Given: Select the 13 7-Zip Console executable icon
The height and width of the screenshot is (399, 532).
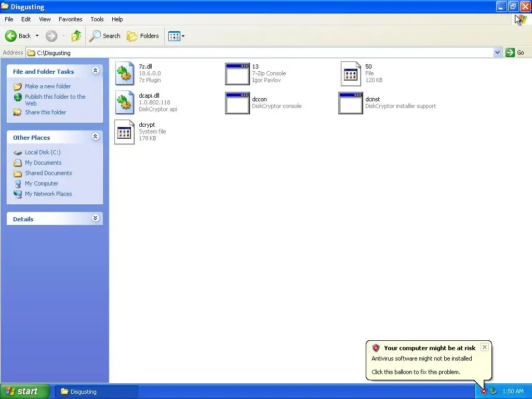Looking at the screenshot, I should (237, 74).
